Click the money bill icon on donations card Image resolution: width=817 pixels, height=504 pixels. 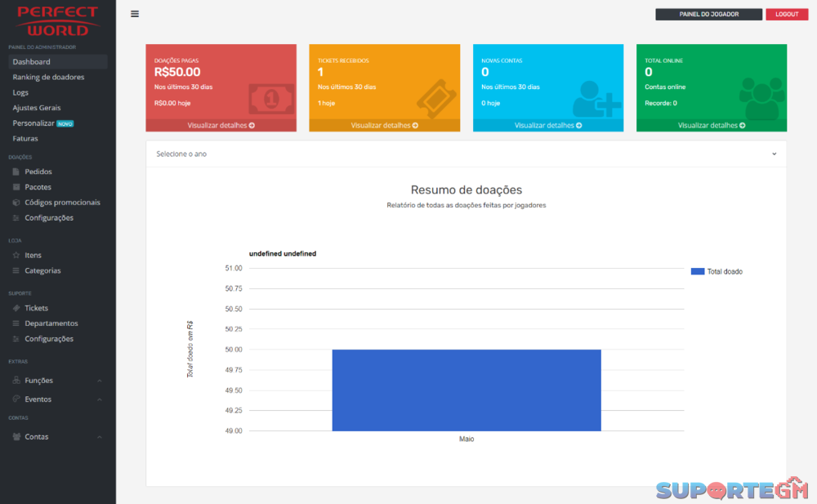tap(271, 99)
